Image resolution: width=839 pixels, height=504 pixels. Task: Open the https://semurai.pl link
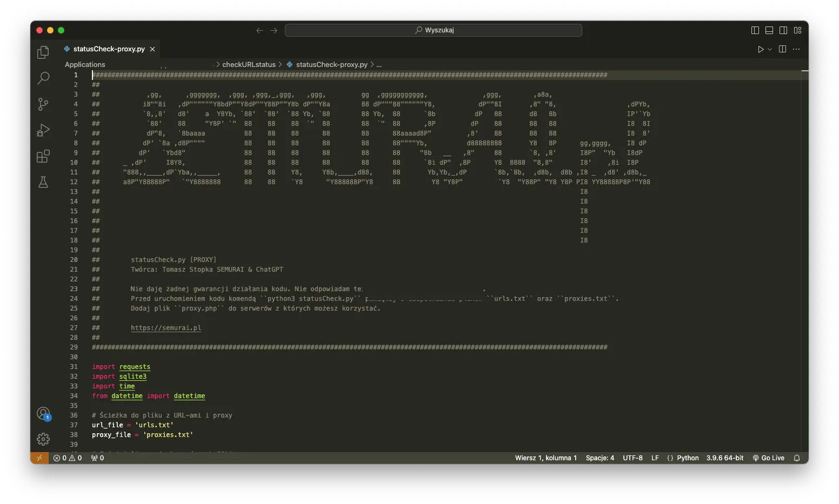166,328
